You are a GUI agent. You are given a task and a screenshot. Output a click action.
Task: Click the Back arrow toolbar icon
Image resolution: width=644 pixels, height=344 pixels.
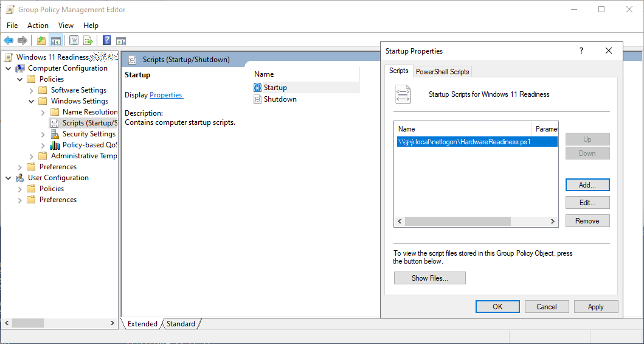pyautogui.click(x=9, y=41)
